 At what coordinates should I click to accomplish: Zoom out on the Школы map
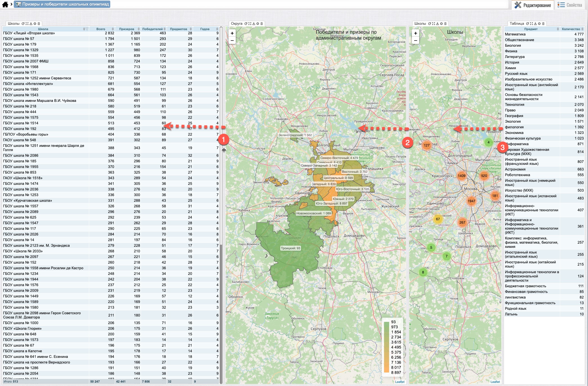[416, 41]
